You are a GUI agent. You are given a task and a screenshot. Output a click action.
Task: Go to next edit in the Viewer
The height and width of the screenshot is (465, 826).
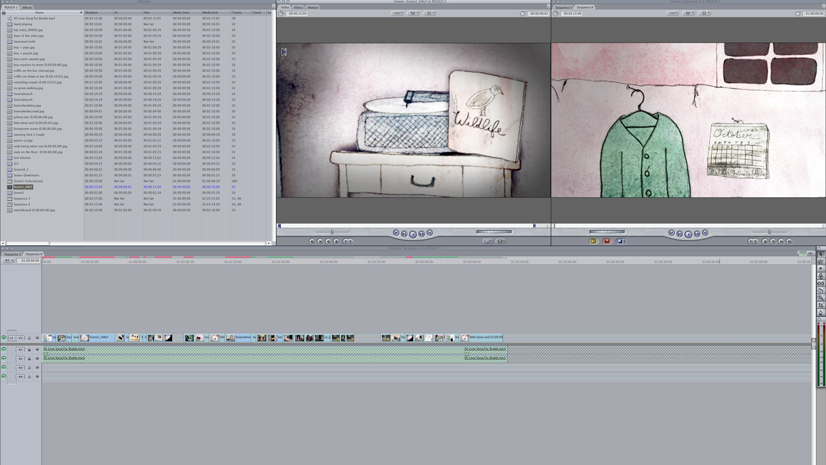[x=430, y=232]
